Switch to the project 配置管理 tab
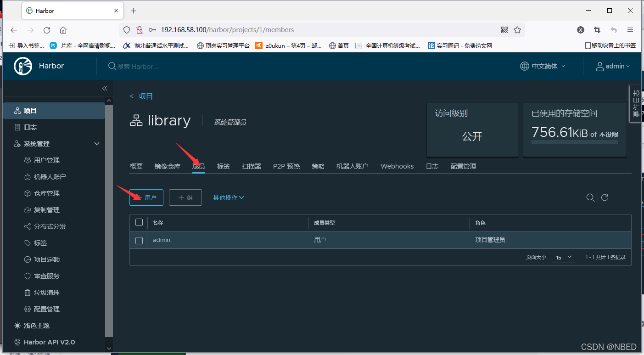This screenshot has height=355, width=644. [463, 166]
